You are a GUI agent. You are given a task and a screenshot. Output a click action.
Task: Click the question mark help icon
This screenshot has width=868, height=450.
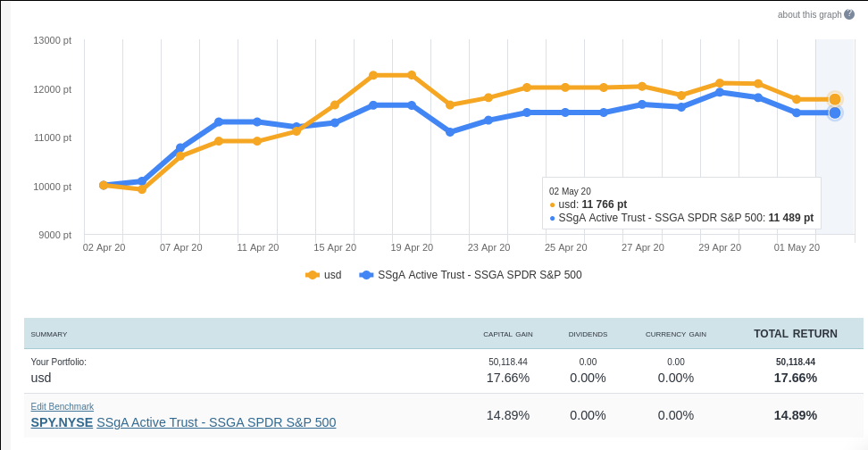849,14
